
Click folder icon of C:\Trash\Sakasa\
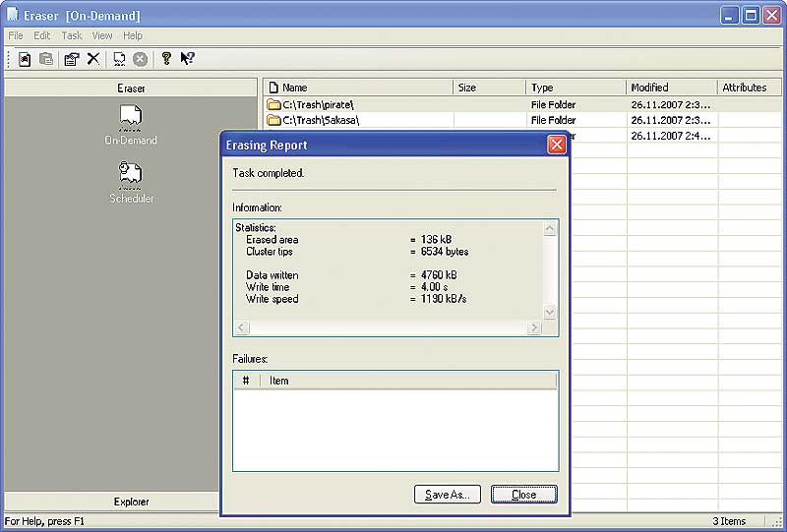[x=273, y=120]
